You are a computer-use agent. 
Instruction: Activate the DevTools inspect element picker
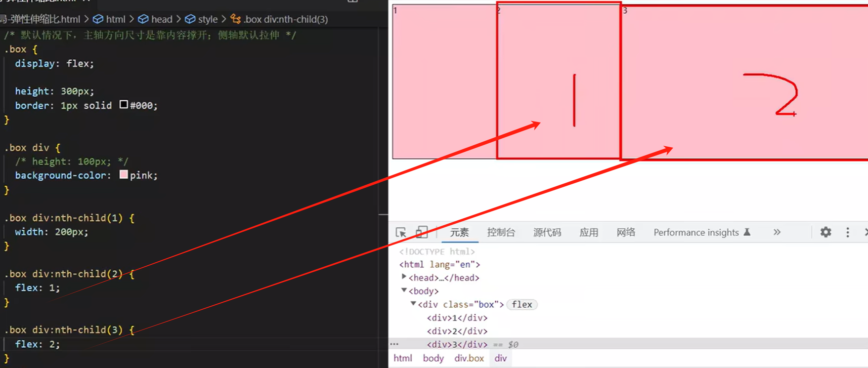point(401,232)
